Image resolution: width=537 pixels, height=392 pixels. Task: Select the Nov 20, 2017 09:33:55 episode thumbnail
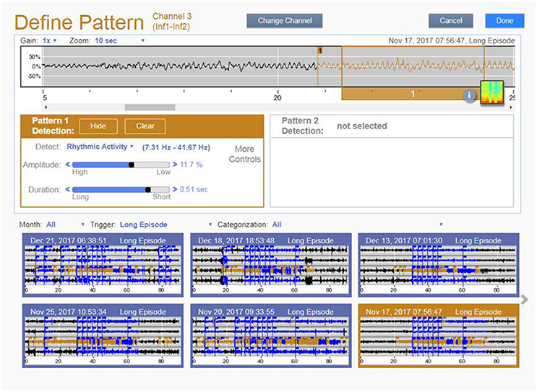pos(271,336)
